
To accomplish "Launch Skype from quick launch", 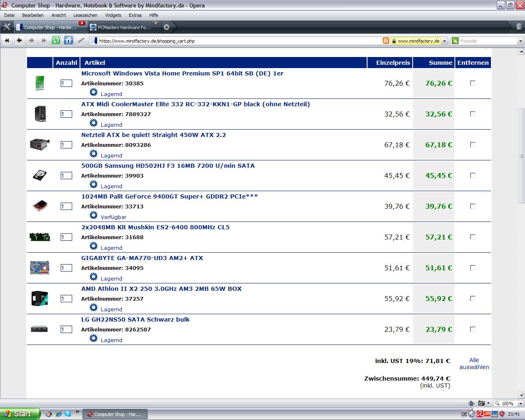I will pyautogui.click(x=67, y=414).
